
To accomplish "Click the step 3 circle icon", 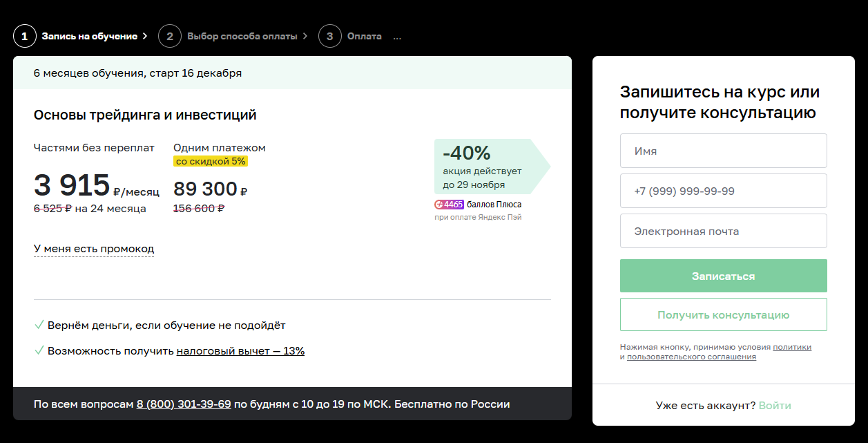I will click(x=330, y=36).
